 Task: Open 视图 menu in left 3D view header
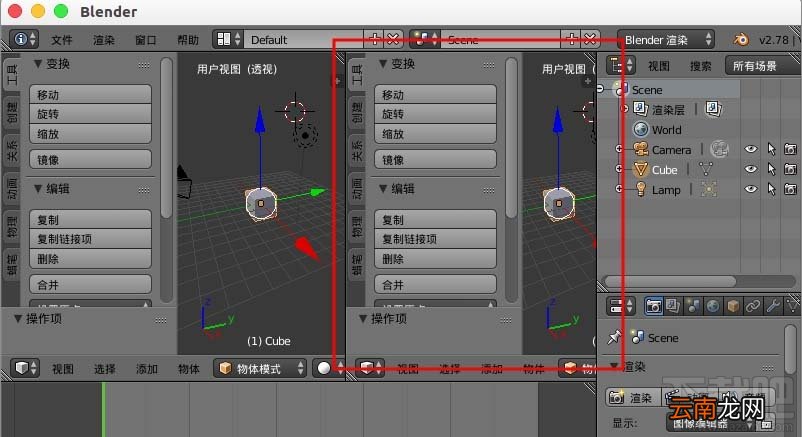63,369
